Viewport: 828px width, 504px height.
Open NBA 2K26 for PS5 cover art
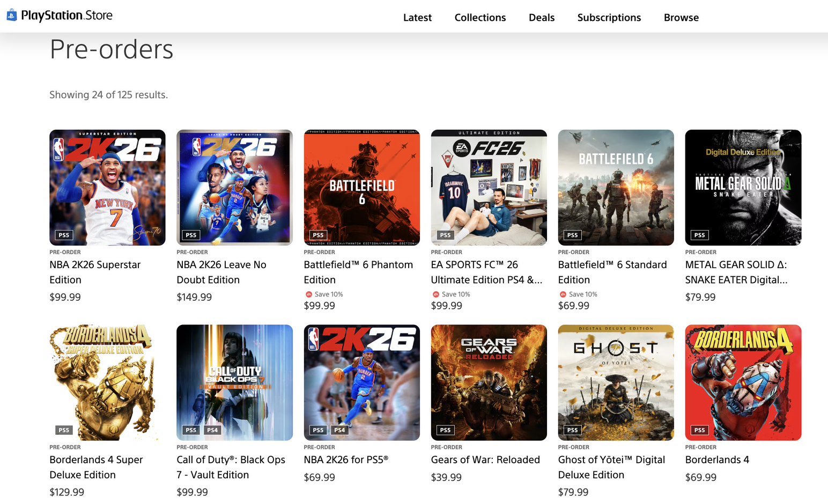tap(362, 382)
